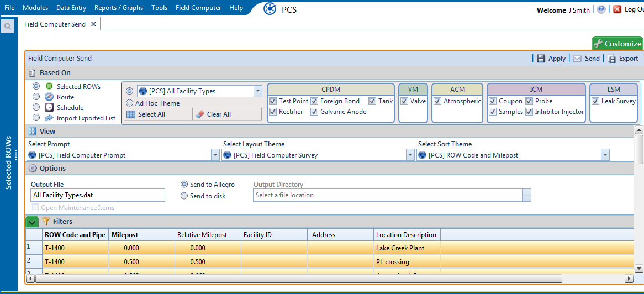Click the vertical scrollbar down arrow of the grid

[638, 268]
